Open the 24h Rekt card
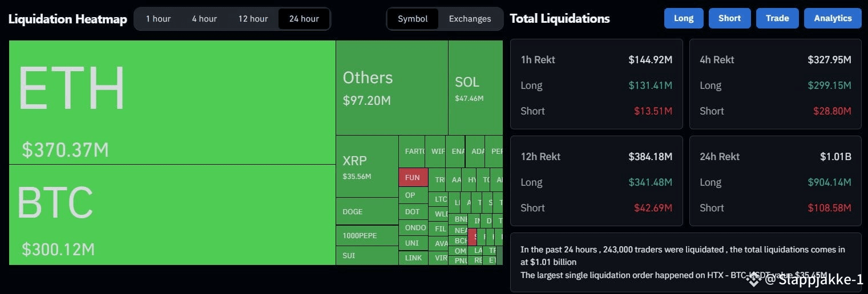The height and width of the screenshot is (294, 868). pyautogui.click(x=776, y=181)
